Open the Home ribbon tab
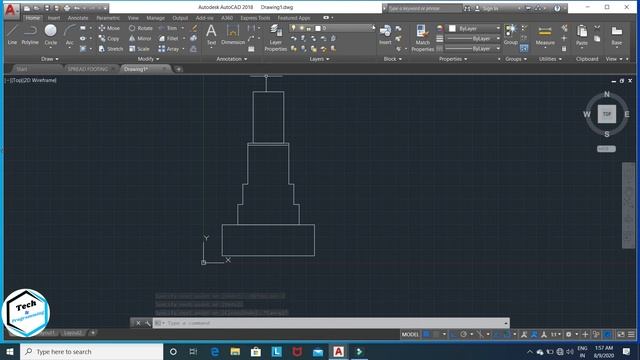The width and height of the screenshot is (640, 360). coord(32,18)
